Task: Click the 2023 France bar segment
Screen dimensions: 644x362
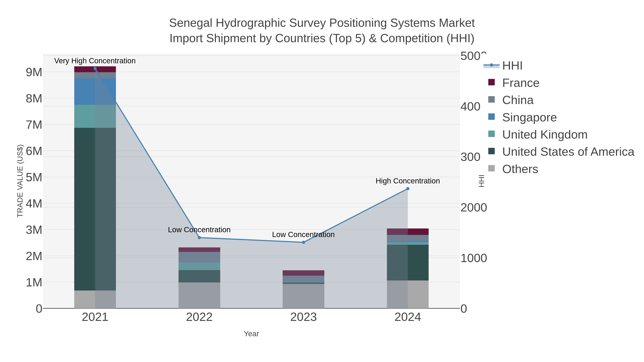Action: (x=304, y=273)
